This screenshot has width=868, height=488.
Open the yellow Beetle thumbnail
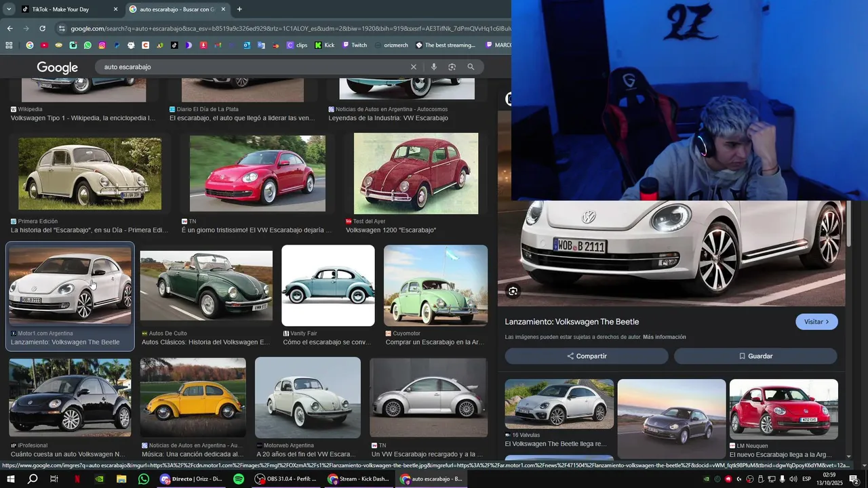click(193, 397)
